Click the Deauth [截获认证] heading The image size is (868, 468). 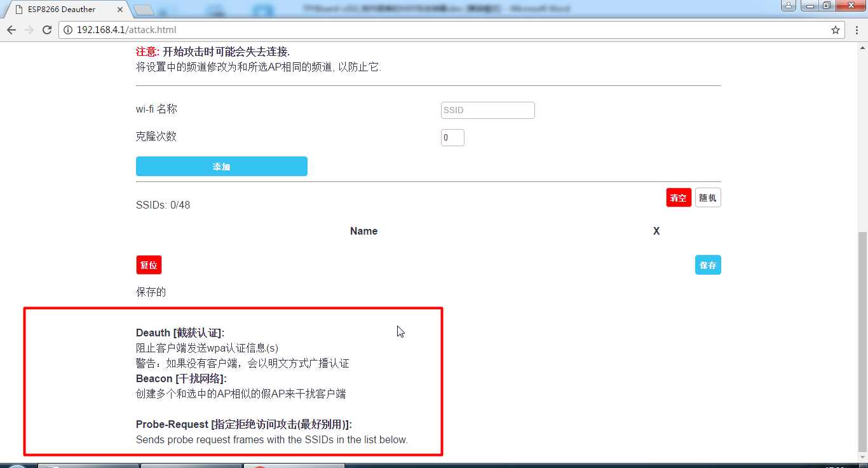pos(180,333)
